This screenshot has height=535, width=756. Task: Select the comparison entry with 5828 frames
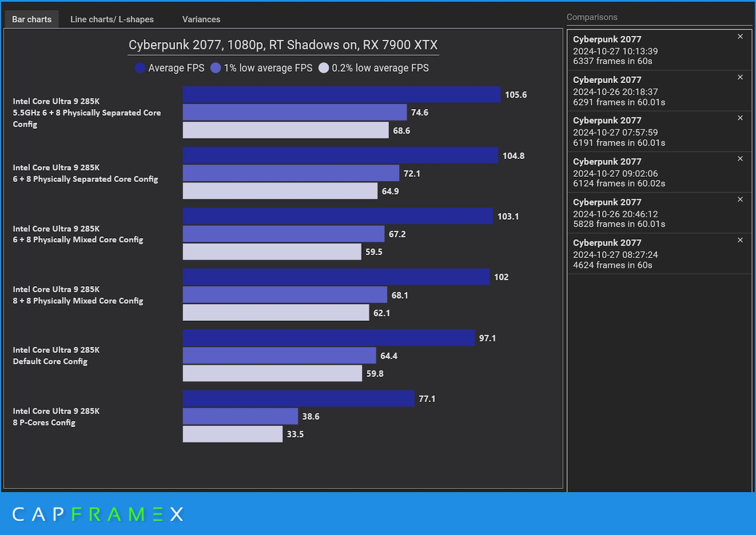(x=659, y=213)
